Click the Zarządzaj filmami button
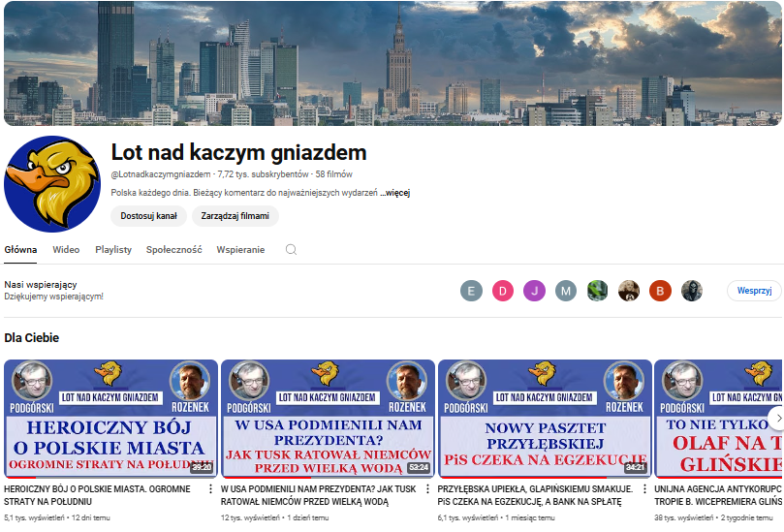 click(x=235, y=216)
